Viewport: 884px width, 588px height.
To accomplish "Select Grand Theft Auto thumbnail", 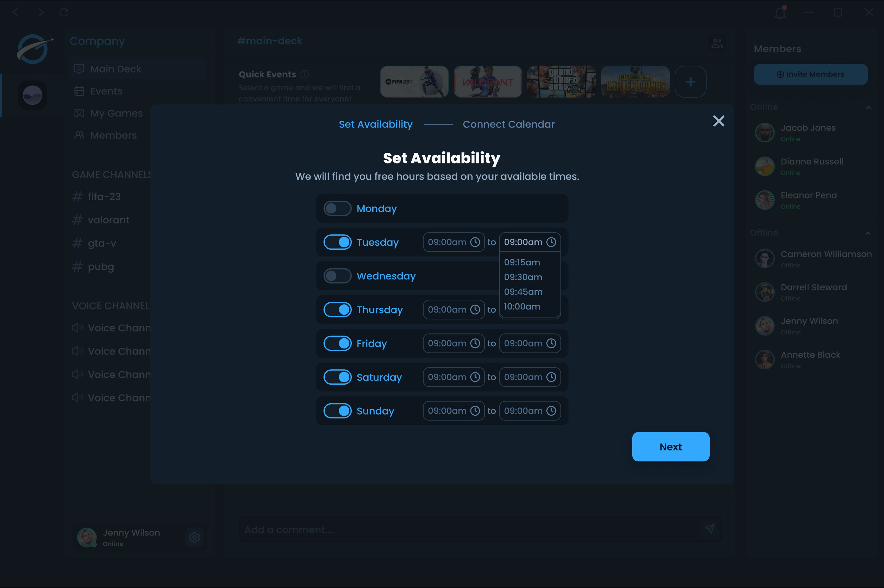I will coord(561,82).
